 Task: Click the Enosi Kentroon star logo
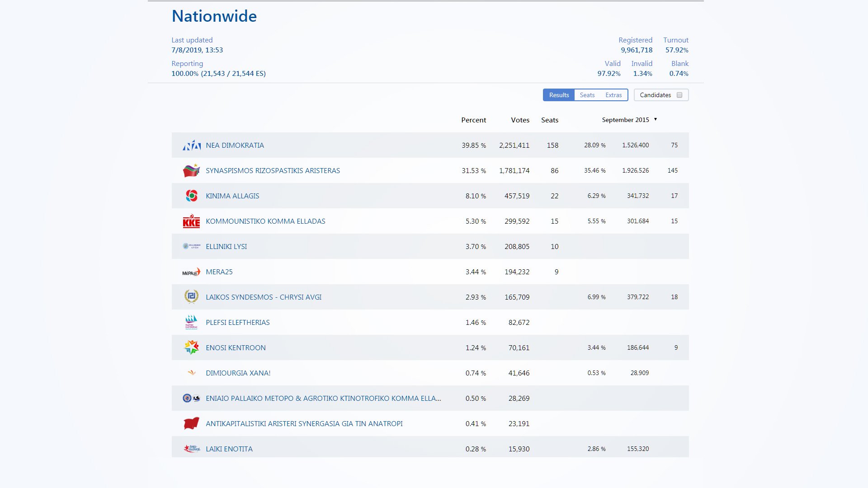[191, 347]
